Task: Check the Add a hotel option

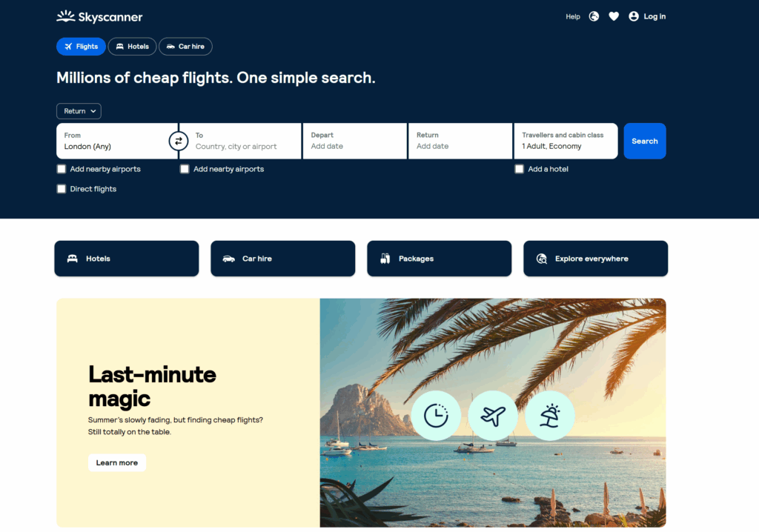Action: pyautogui.click(x=520, y=169)
